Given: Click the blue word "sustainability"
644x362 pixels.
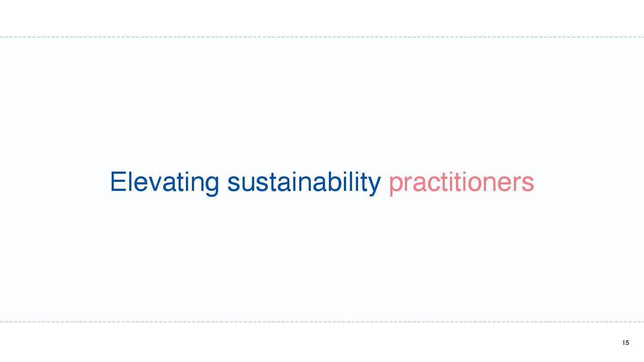Looking at the screenshot, I should [304, 182].
